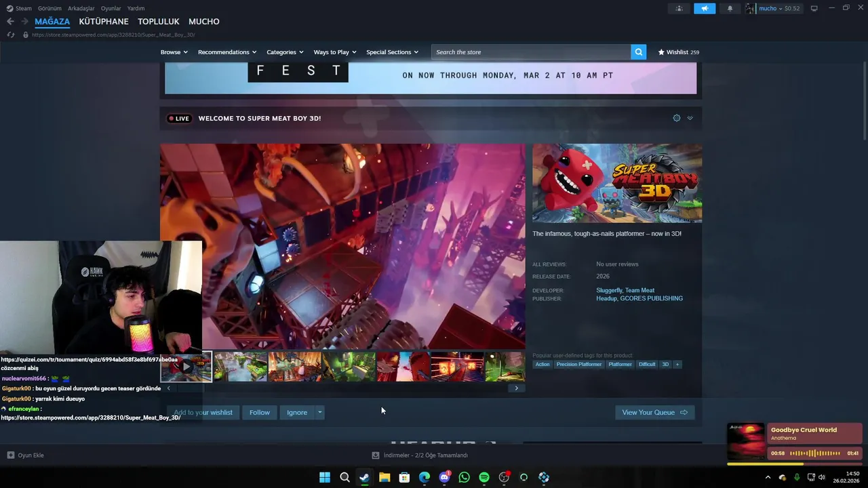The height and width of the screenshot is (488, 868).
Task: Expand the Recommendations dropdown
Action: coord(227,52)
